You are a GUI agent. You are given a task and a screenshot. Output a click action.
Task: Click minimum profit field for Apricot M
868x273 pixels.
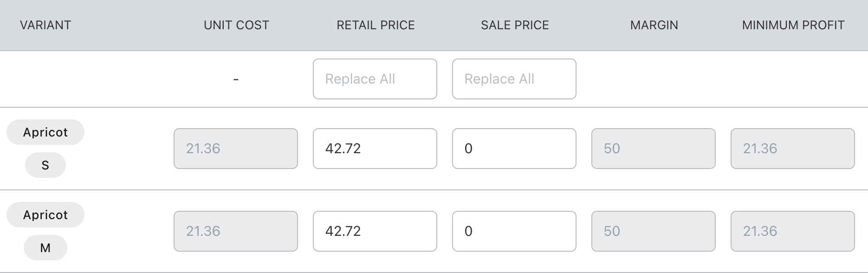pos(792,231)
